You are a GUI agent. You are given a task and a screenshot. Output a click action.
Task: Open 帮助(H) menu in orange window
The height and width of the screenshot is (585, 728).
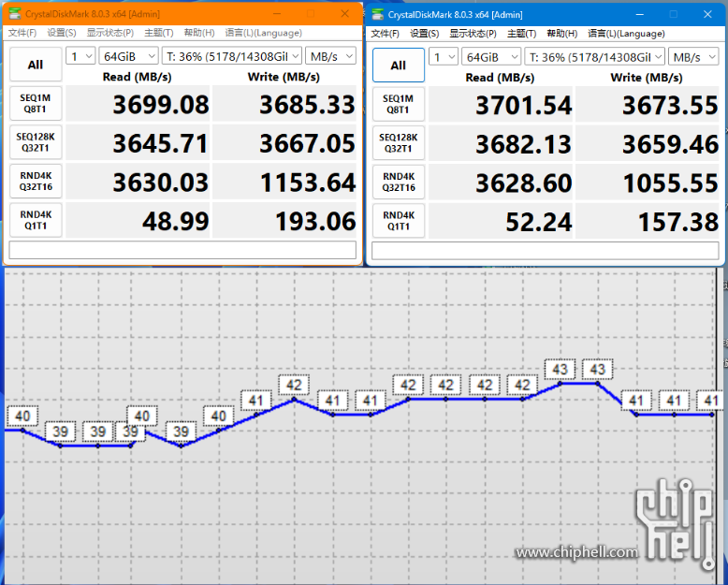(199, 33)
